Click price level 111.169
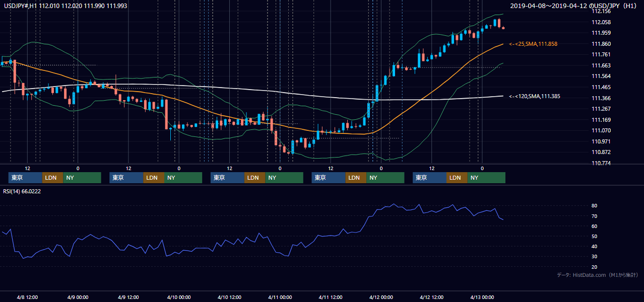This screenshot has height=302, width=644. [x=601, y=120]
